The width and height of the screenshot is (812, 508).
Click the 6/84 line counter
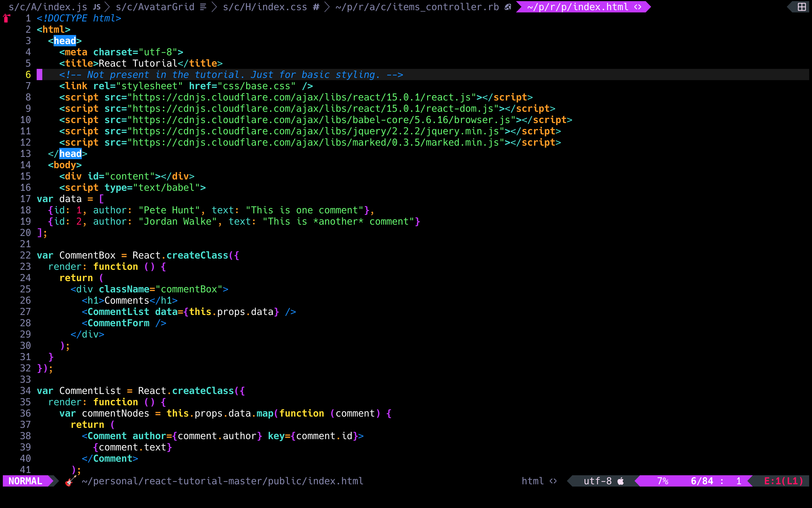(702, 481)
